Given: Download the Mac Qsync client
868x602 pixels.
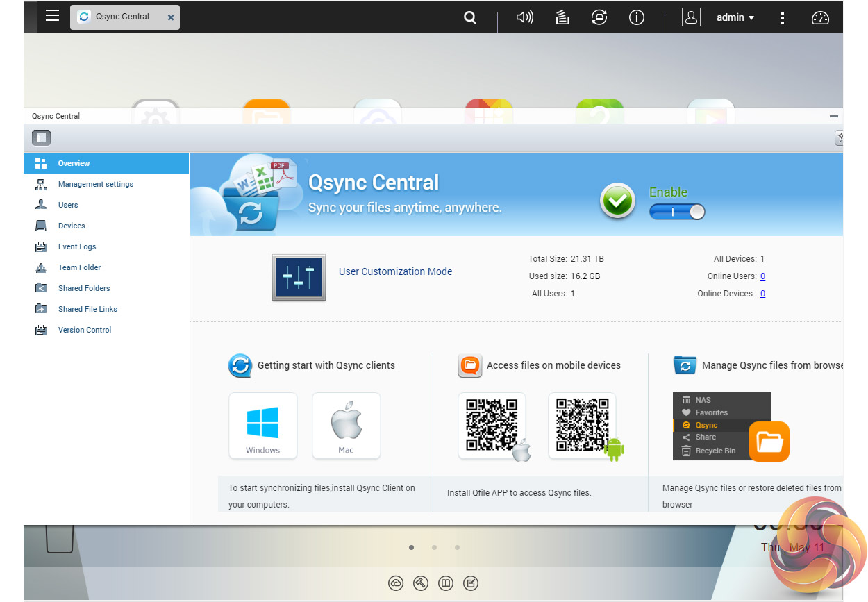Looking at the screenshot, I should tap(347, 426).
